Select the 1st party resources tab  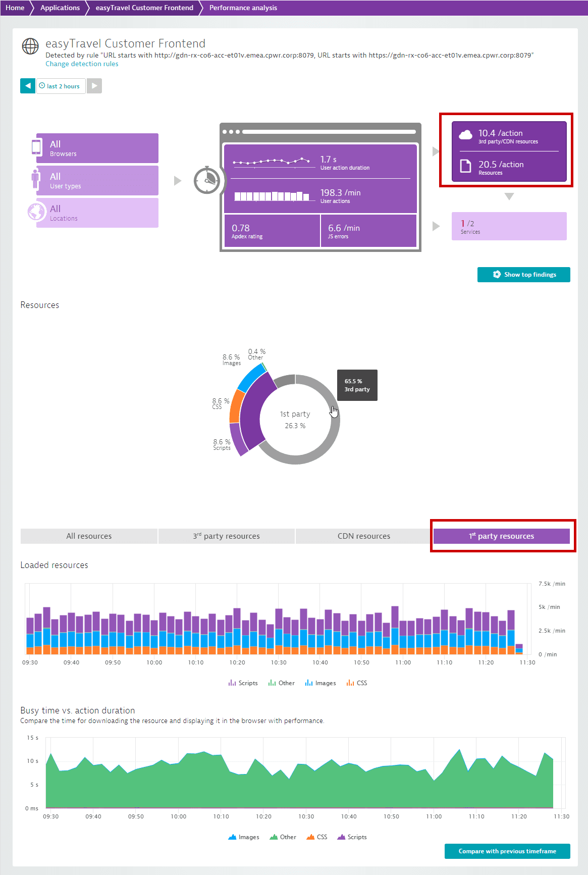point(502,536)
